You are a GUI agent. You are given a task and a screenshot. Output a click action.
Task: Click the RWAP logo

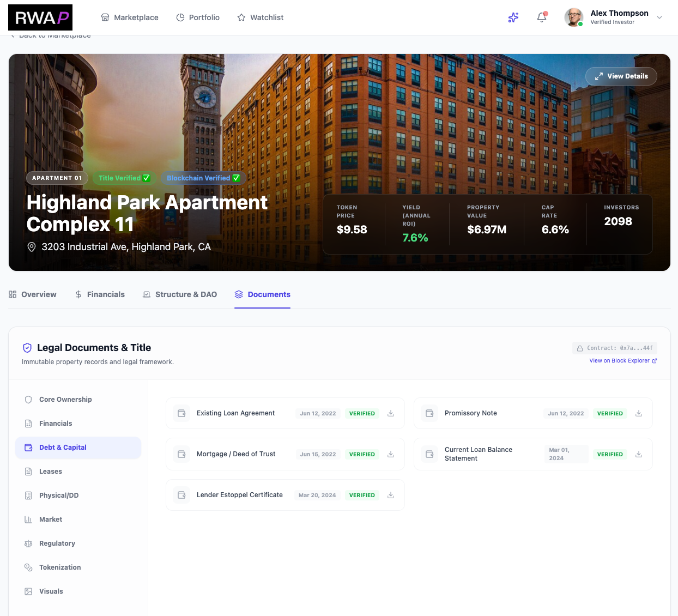pyautogui.click(x=40, y=17)
